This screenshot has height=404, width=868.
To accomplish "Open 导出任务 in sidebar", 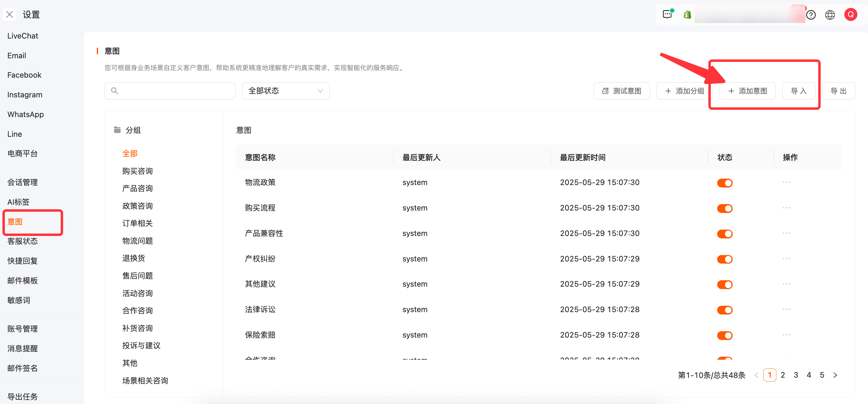I will tap(22, 397).
